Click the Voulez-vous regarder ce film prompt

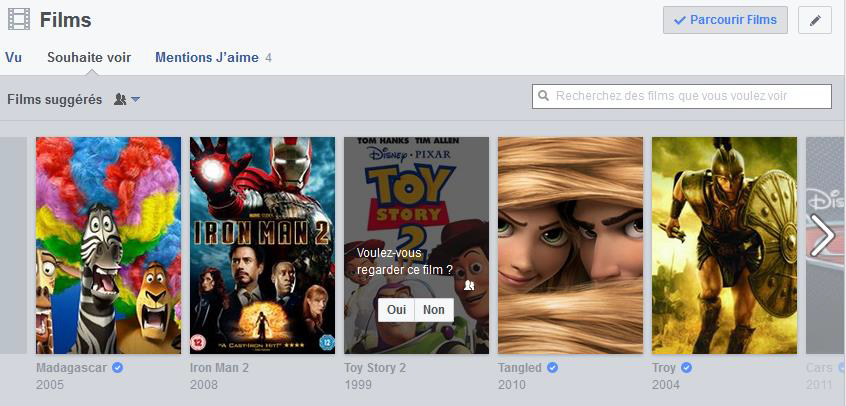(x=405, y=261)
